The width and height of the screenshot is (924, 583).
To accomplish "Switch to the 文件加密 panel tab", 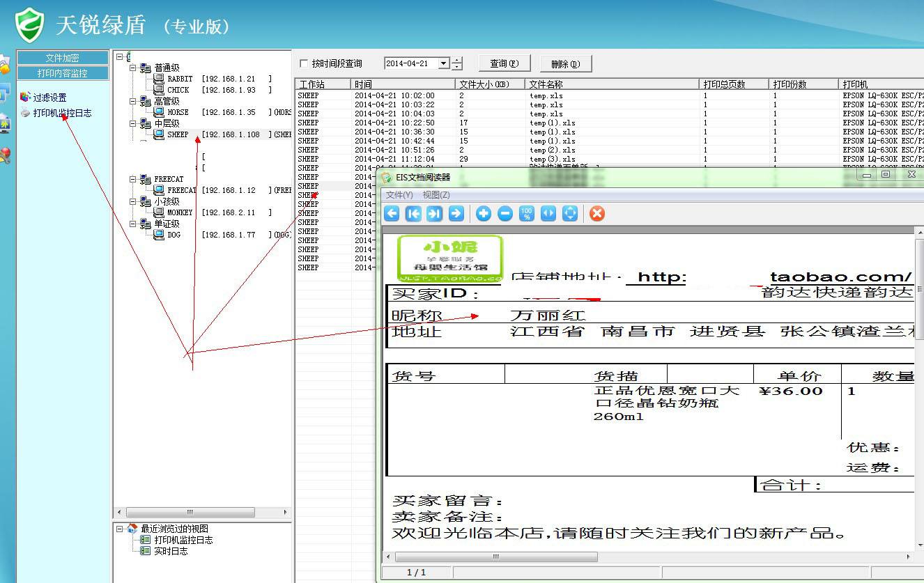I will [63, 58].
